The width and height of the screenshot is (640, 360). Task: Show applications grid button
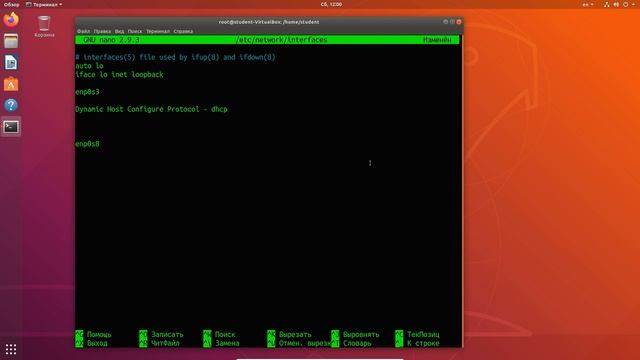click(11, 349)
